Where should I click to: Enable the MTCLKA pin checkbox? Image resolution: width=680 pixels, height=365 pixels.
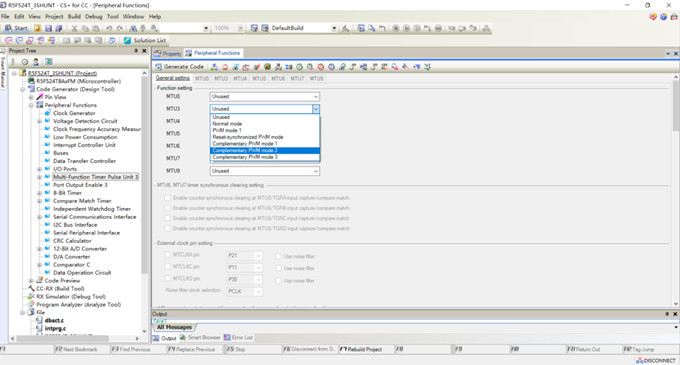167,255
